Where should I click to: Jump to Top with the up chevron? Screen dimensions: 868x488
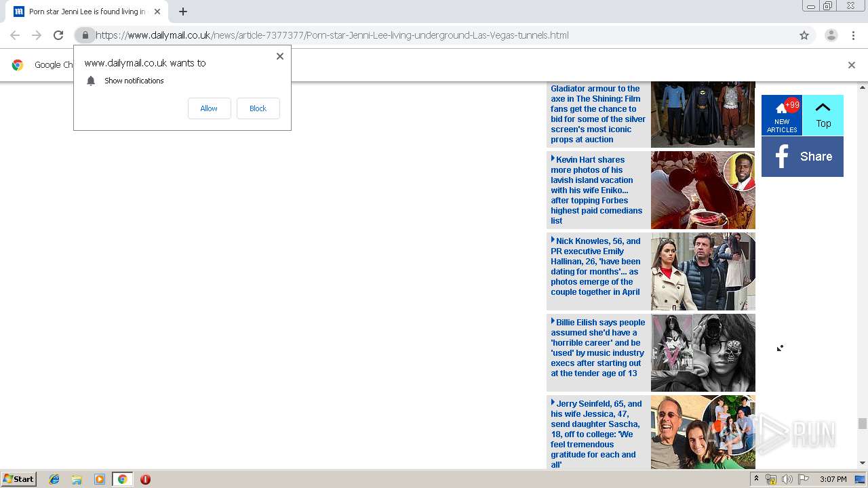click(x=823, y=115)
